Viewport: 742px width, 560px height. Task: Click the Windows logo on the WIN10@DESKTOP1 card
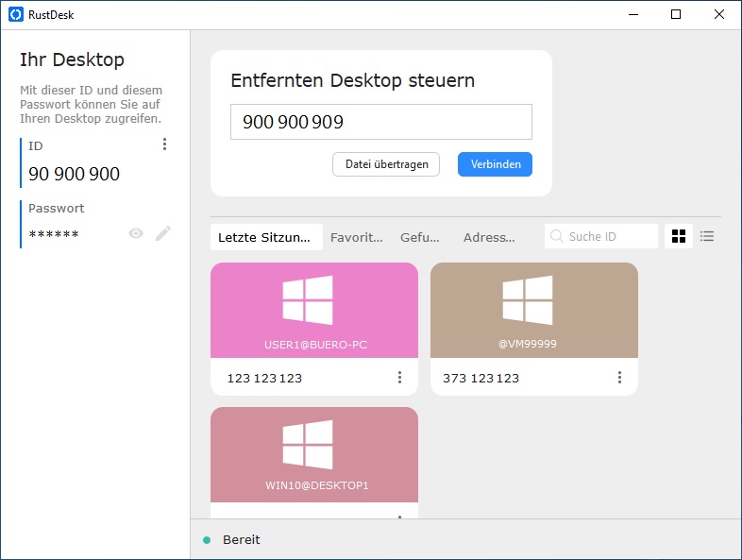tap(308, 445)
